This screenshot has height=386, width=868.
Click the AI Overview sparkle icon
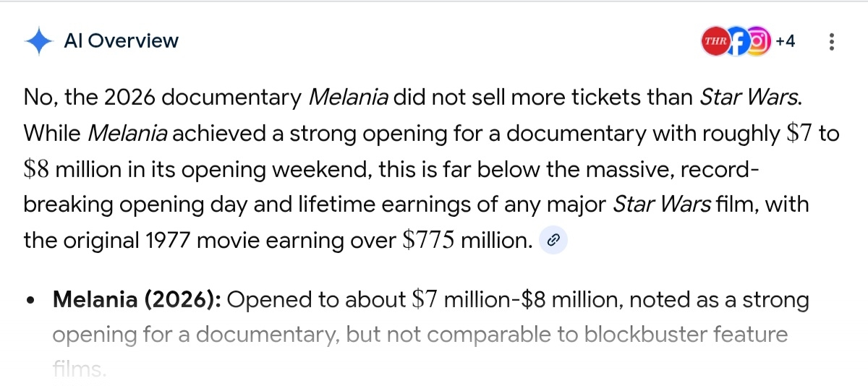(x=38, y=41)
